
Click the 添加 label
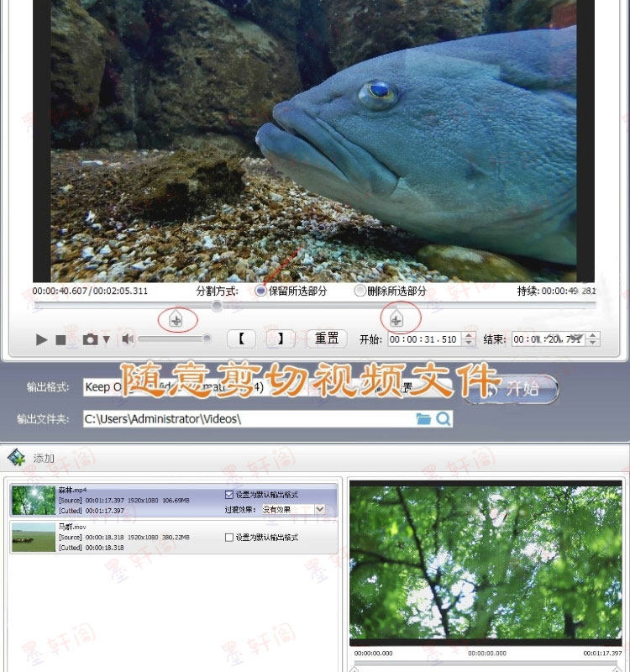(44, 459)
